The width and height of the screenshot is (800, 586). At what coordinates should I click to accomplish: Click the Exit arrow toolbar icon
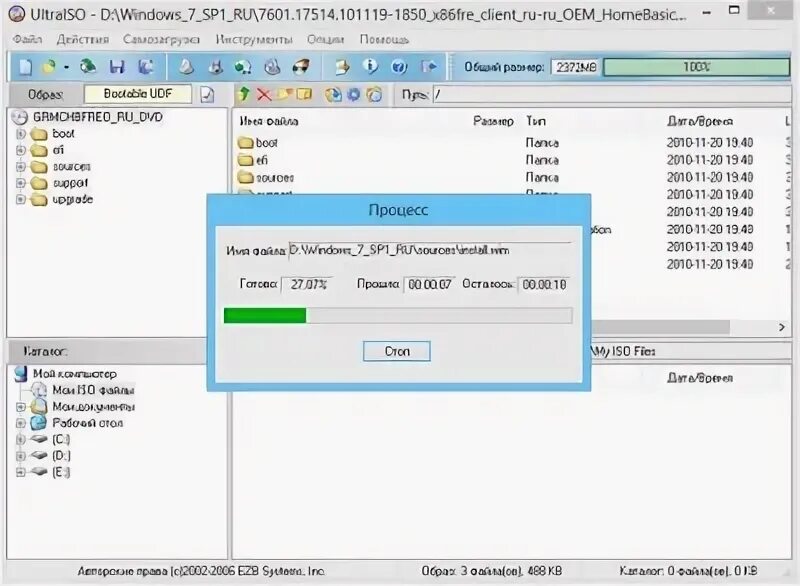(x=429, y=67)
